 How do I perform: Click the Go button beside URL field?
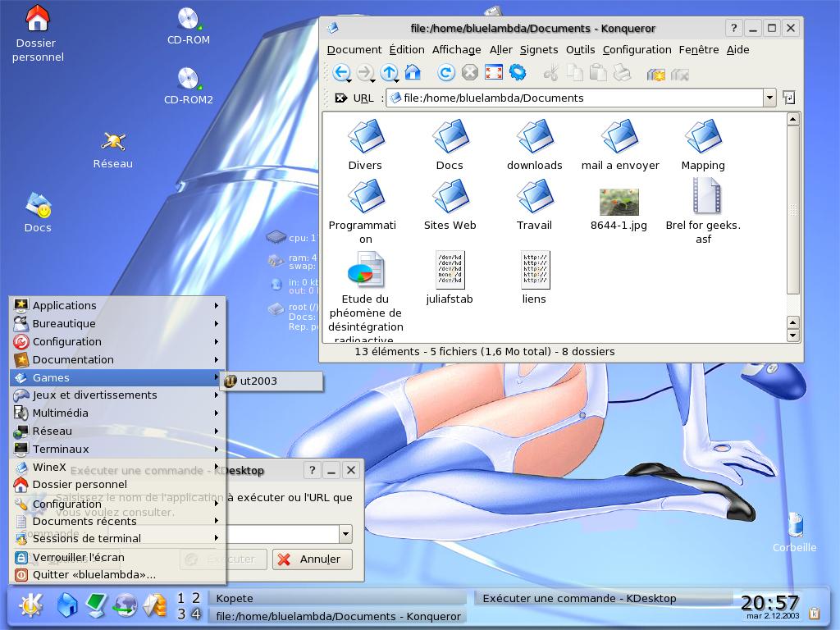(x=788, y=98)
